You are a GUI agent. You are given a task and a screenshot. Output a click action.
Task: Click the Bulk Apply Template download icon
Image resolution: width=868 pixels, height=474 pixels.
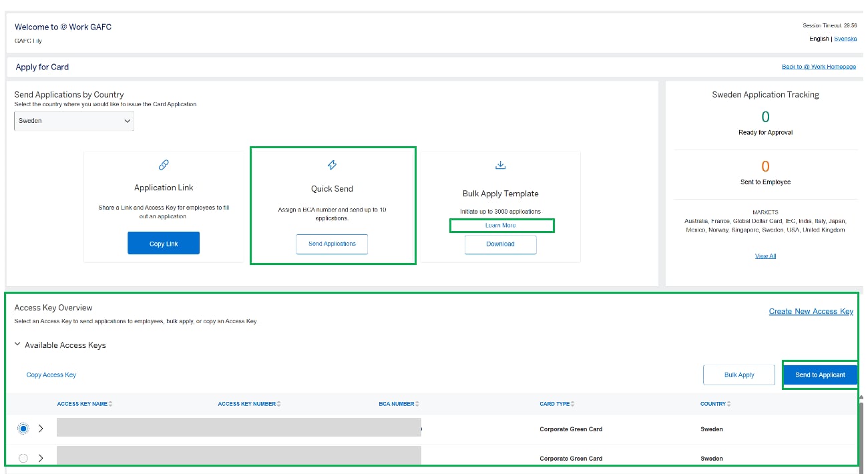click(500, 164)
